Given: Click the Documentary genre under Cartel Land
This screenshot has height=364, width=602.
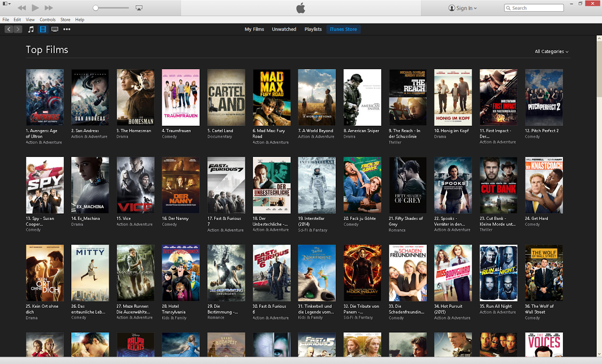Looking at the screenshot, I should pyautogui.click(x=220, y=136).
